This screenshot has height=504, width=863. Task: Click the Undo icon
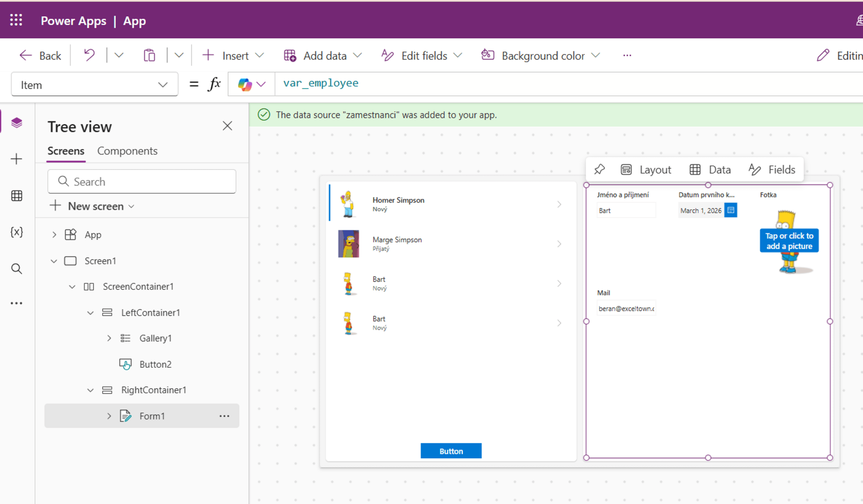click(89, 56)
